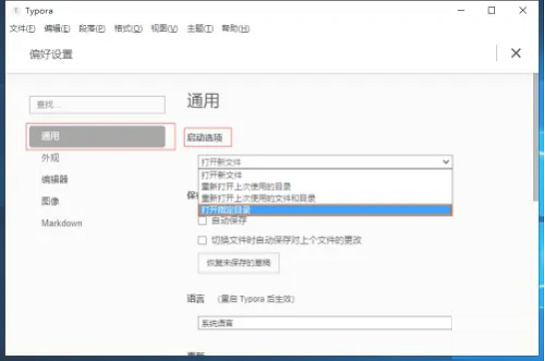Close the Typora window

(x=522, y=10)
